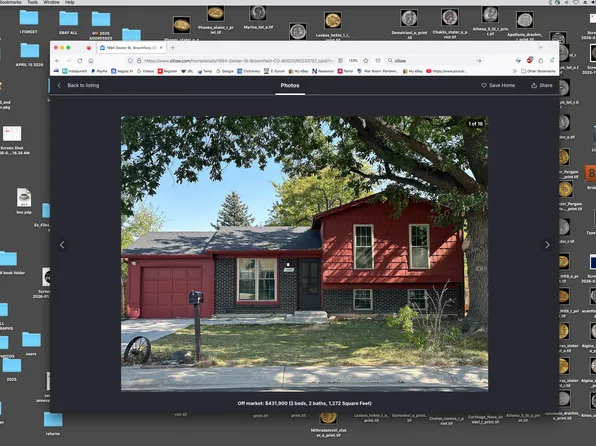This screenshot has height=446, width=596.
Task: Select the Myrina_tet_o.tif desktop file
Action: 258,17
